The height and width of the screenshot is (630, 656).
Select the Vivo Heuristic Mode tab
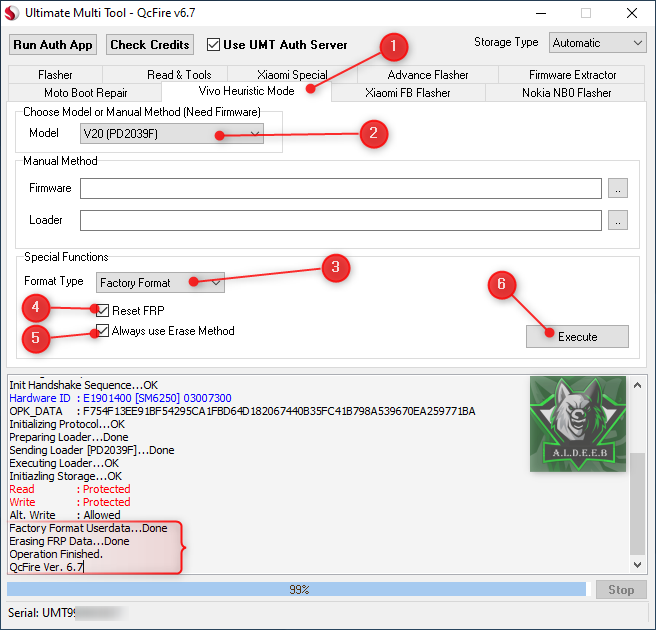246,91
